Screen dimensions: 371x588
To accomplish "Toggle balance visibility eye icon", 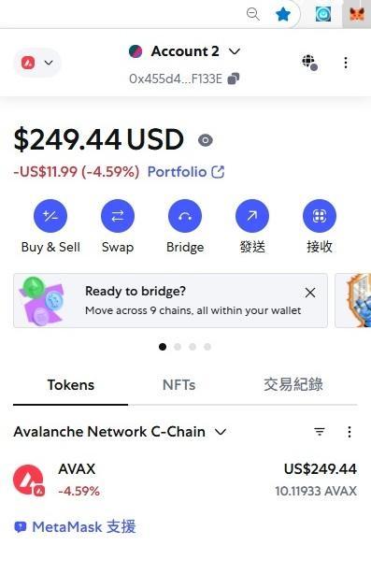I will pyautogui.click(x=206, y=140).
